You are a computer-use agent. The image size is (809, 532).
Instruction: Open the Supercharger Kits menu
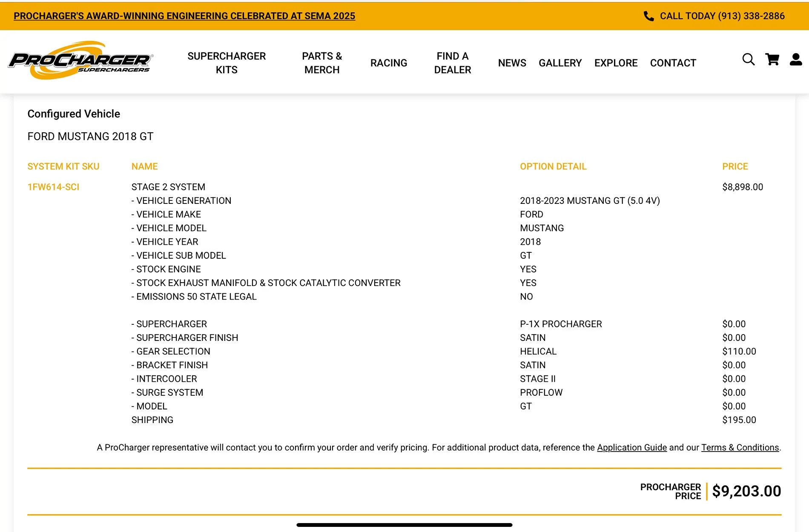tap(227, 63)
